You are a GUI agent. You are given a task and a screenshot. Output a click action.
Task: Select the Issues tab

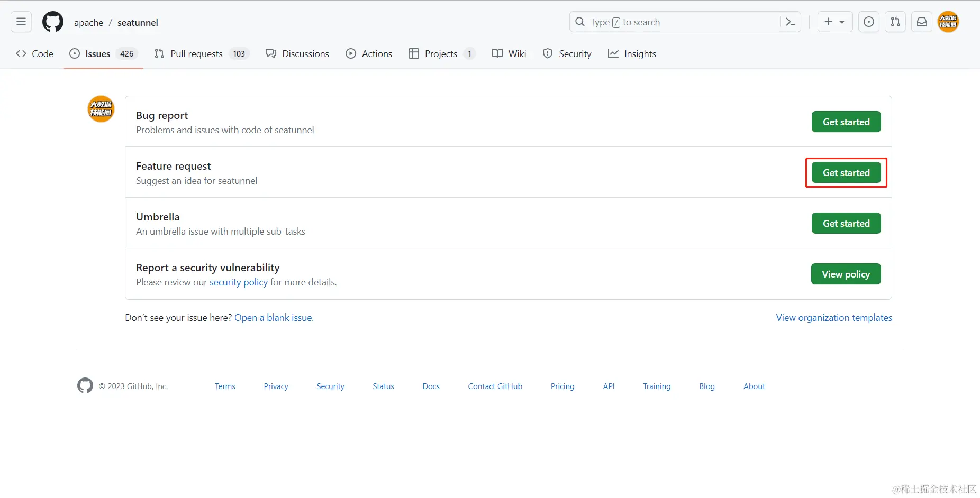pyautogui.click(x=104, y=53)
